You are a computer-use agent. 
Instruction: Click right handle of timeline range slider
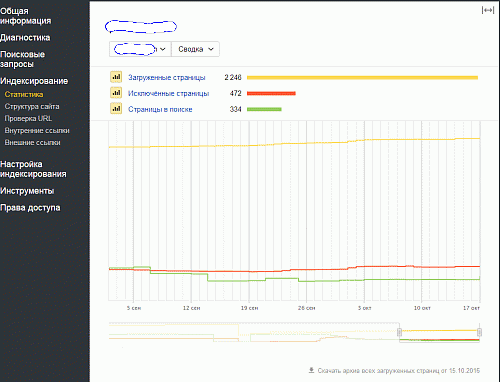tap(479, 332)
